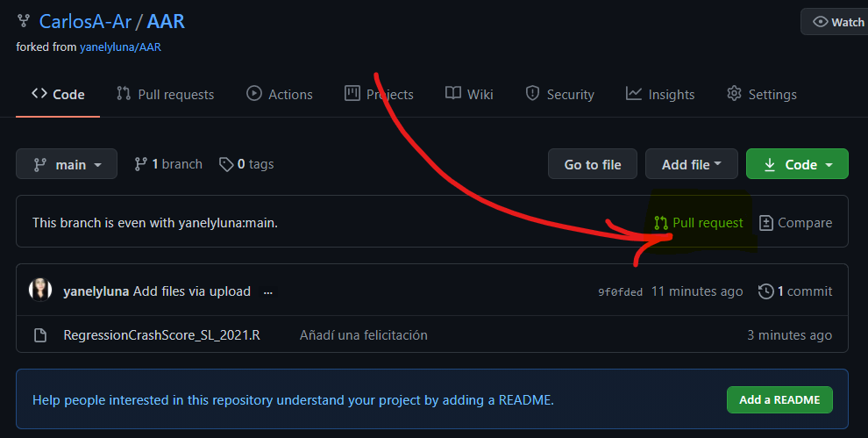Open the yanelyluna/AAR forked-from link

tap(120, 47)
